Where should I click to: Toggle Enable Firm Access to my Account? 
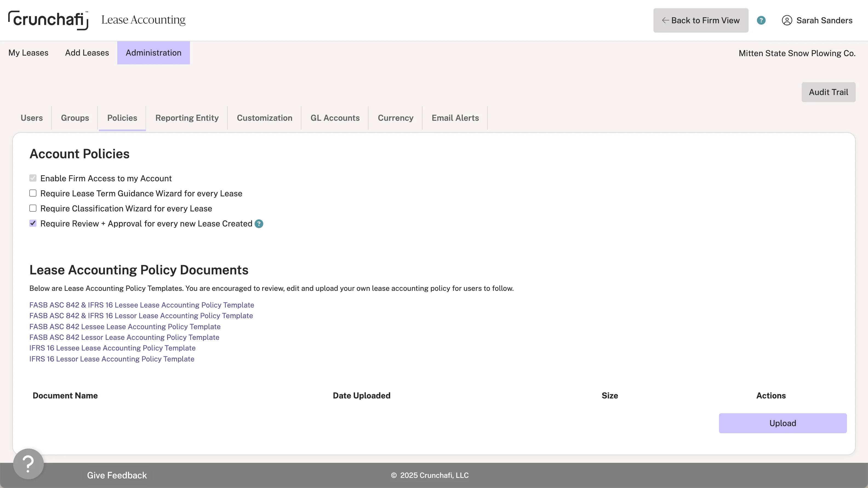33,178
